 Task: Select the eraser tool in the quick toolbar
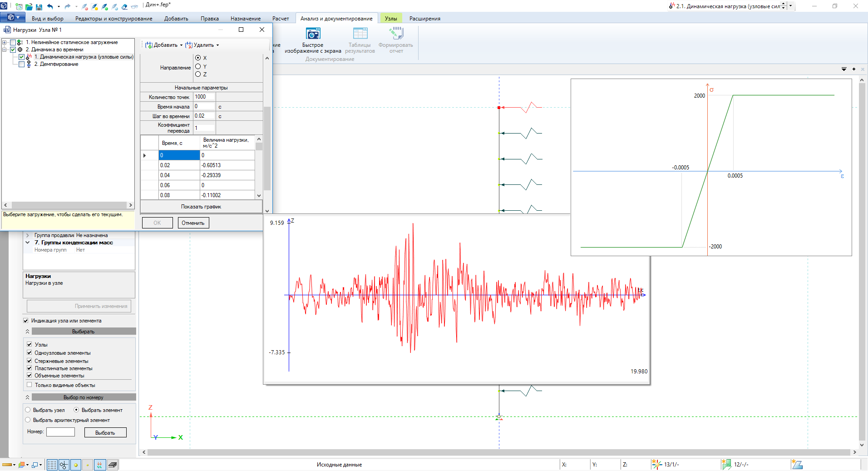click(124, 7)
